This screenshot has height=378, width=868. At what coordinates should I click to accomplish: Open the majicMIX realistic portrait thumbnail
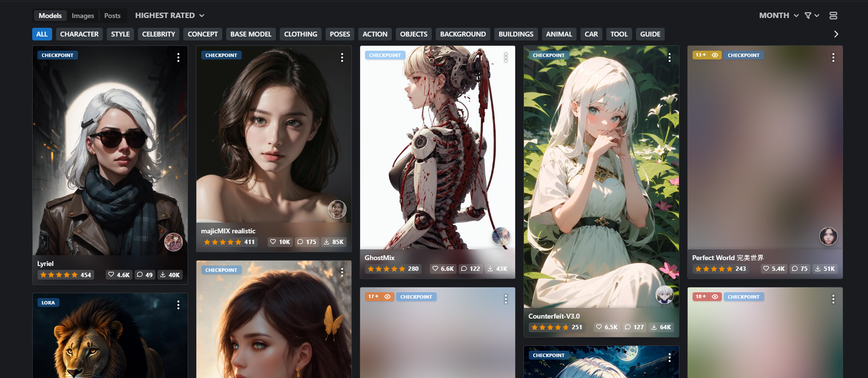pyautogui.click(x=274, y=134)
